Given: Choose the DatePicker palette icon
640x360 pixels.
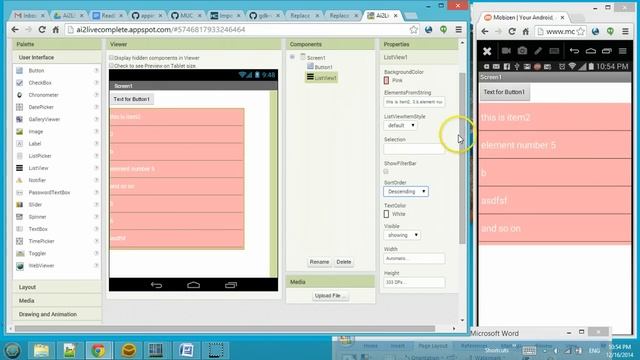Looking at the screenshot, I should click(x=20, y=107).
